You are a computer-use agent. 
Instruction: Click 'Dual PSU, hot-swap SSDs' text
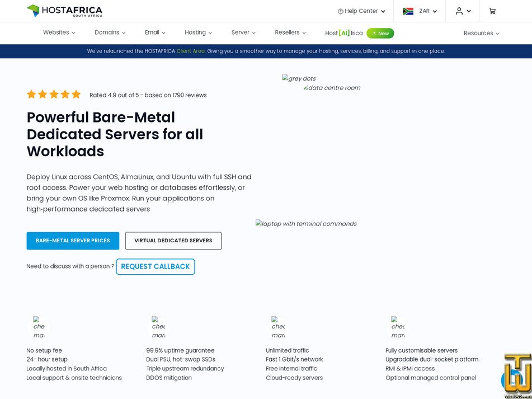(x=181, y=359)
